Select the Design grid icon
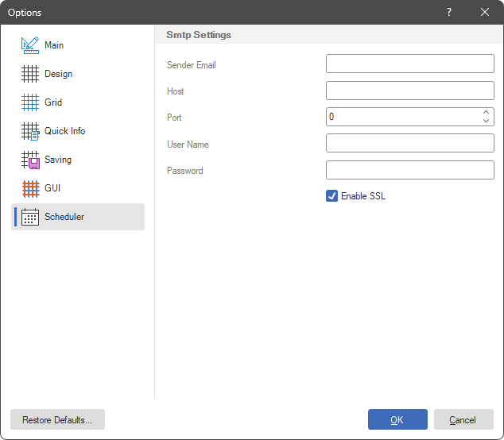This screenshot has height=440, width=504. tap(30, 74)
